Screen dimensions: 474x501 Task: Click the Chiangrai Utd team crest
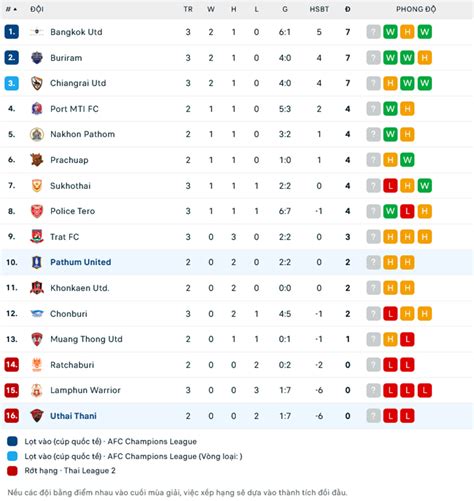pyautogui.click(x=37, y=83)
